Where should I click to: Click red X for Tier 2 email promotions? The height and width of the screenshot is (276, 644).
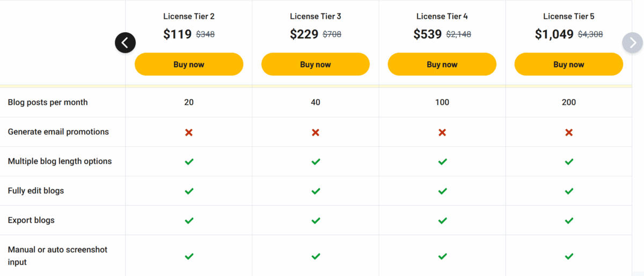(x=189, y=132)
